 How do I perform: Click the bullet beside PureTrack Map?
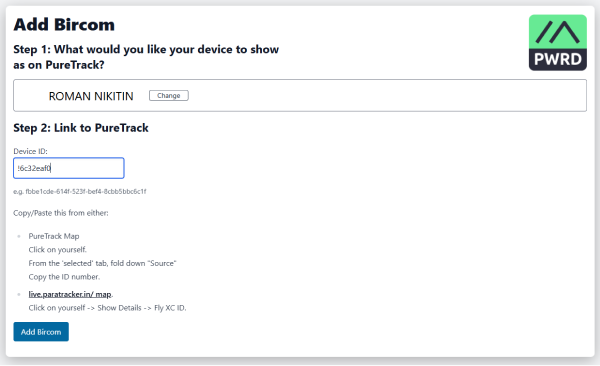pyautogui.click(x=19, y=236)
